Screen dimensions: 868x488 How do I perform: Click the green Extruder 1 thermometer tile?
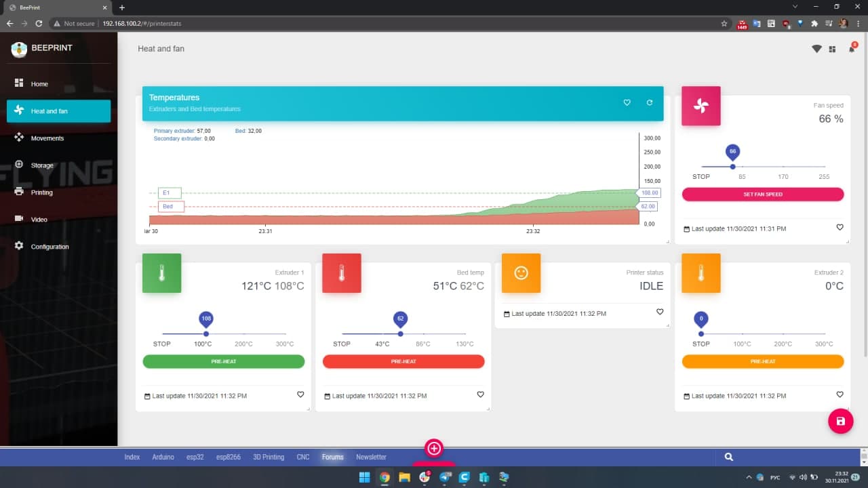[x=161, y=273]
